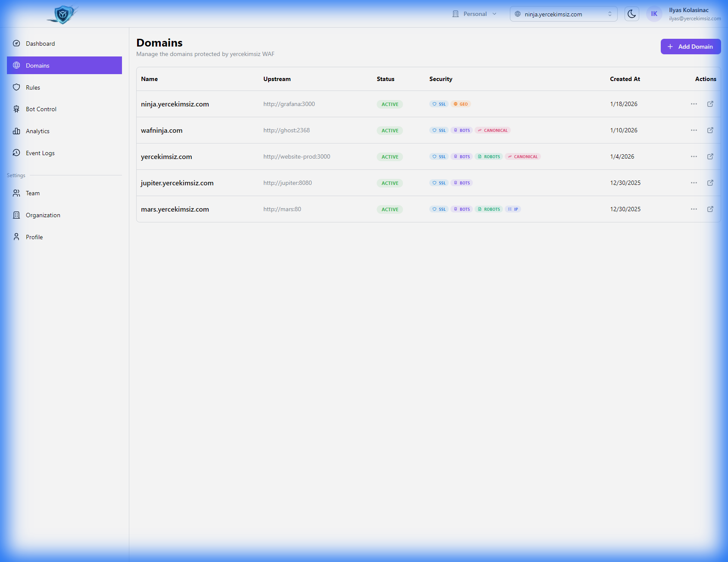
Task: Navigate to Analytics
Action: 64,131
